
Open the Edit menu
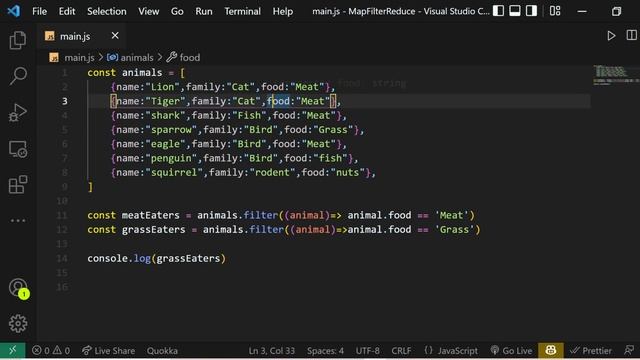coord(67,11)
